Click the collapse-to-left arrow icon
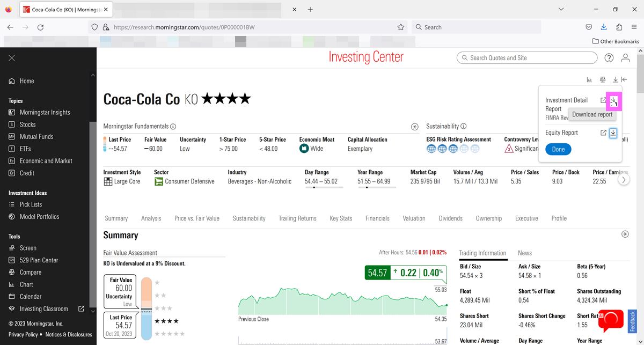 click(x=624, y=80)
